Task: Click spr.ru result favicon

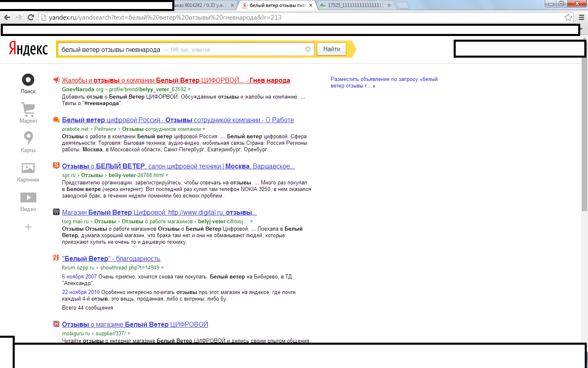Action: pos(56,165)
